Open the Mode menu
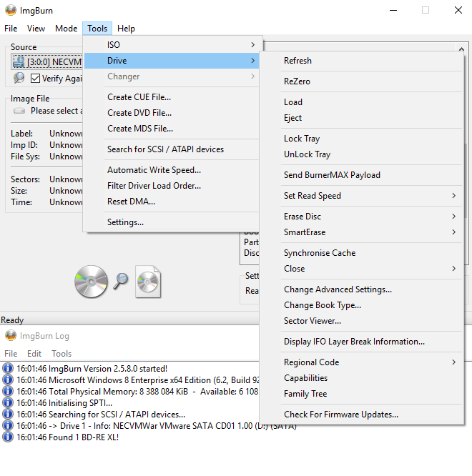Viewport: 472px width, 476px height. 66,29
